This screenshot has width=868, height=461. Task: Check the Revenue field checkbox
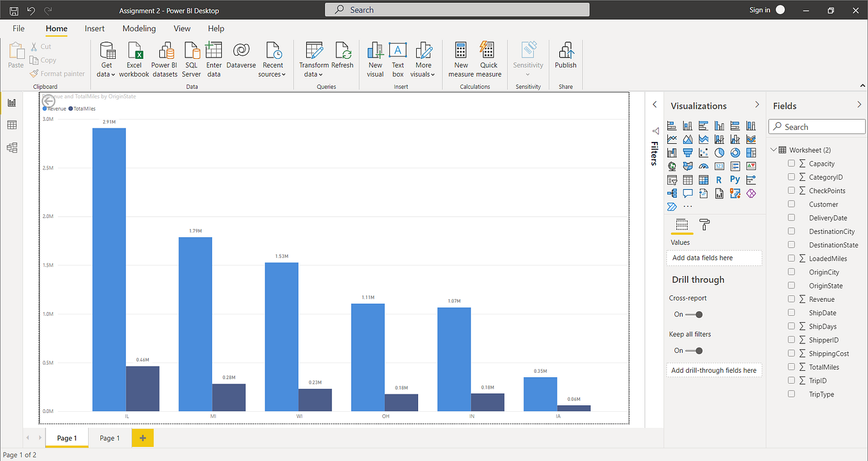pyautogui.click(x=791, y=299)
